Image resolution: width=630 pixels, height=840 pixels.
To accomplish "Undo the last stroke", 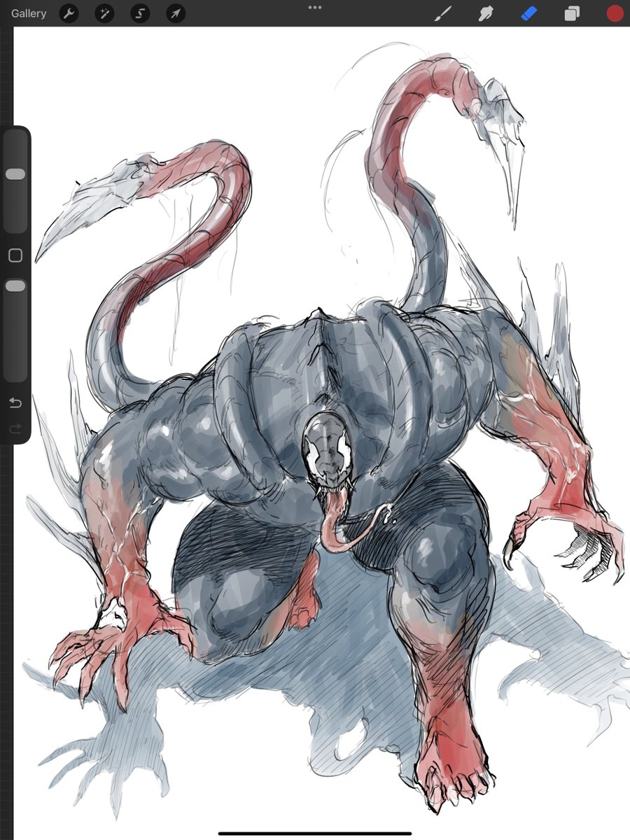I will pos(15,402).
